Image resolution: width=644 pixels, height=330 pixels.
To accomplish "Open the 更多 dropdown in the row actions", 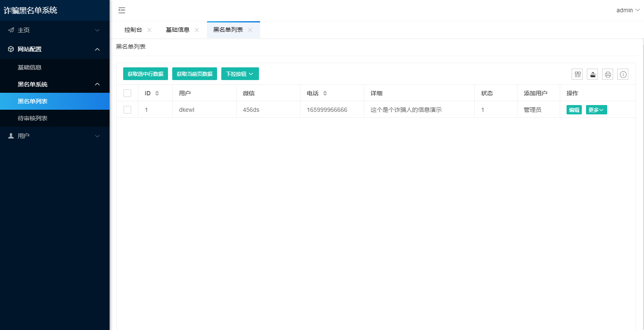I will [x=596, y=109].
